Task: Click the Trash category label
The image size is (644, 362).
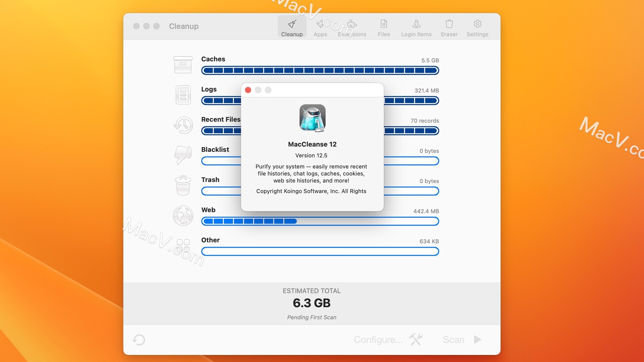Action: click(210, 180)
